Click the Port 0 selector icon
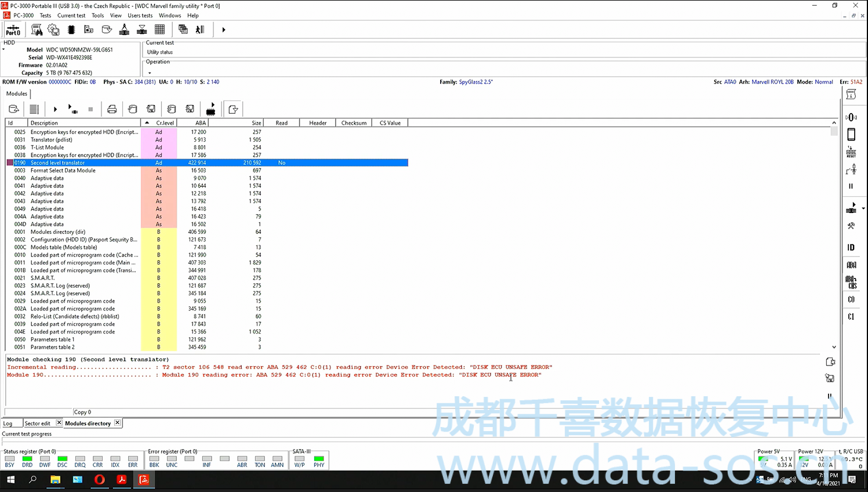 13,30
